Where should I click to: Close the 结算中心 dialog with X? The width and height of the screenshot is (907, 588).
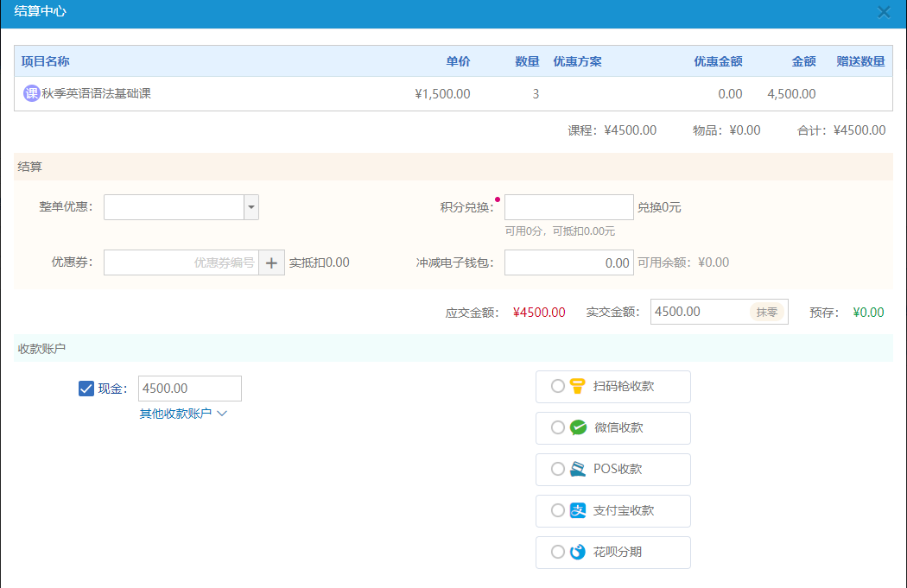(x=884, y=12)
